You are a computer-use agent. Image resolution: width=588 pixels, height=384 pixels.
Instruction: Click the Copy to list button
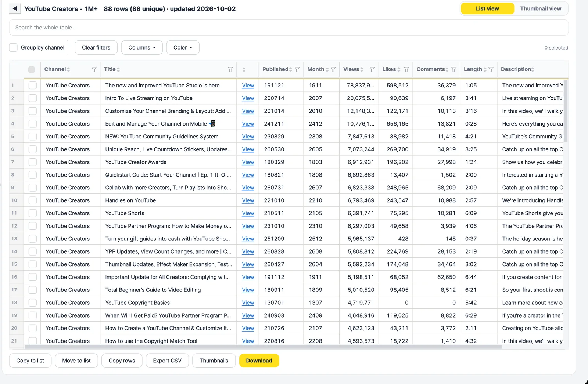(x=30, y=361)
